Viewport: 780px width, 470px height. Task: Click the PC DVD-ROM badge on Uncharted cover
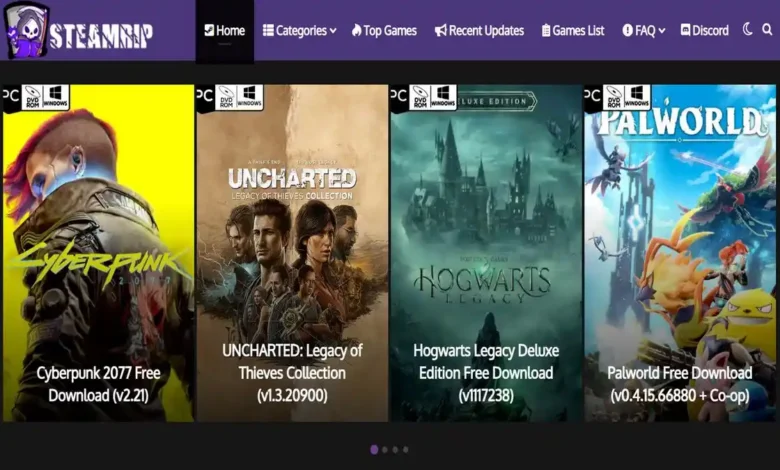(230, 97)
